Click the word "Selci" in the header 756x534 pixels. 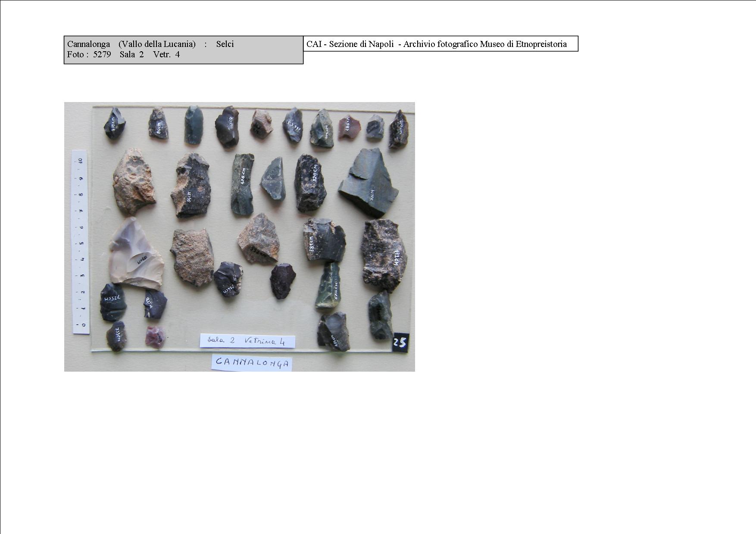coord(225,44)
